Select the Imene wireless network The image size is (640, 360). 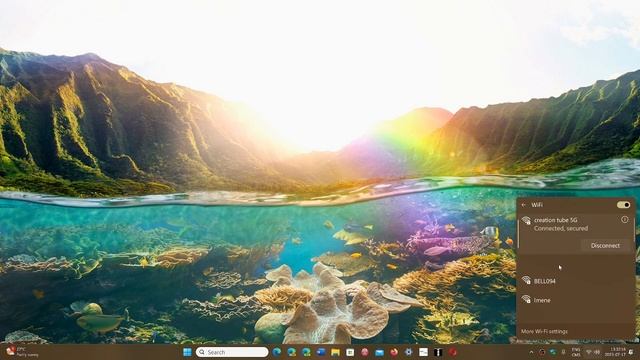click(576, 300)
